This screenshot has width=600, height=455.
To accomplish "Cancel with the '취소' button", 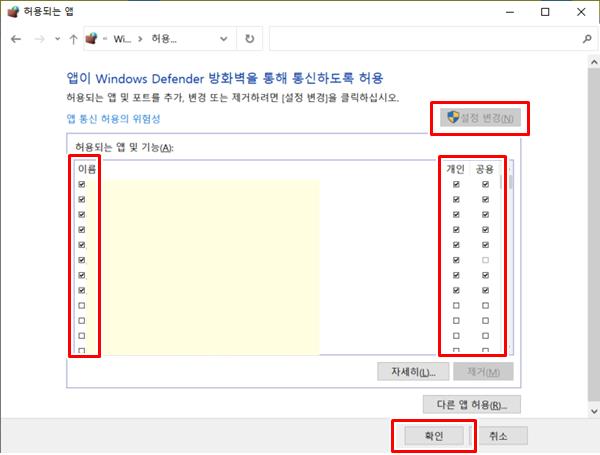I will 498,436.
